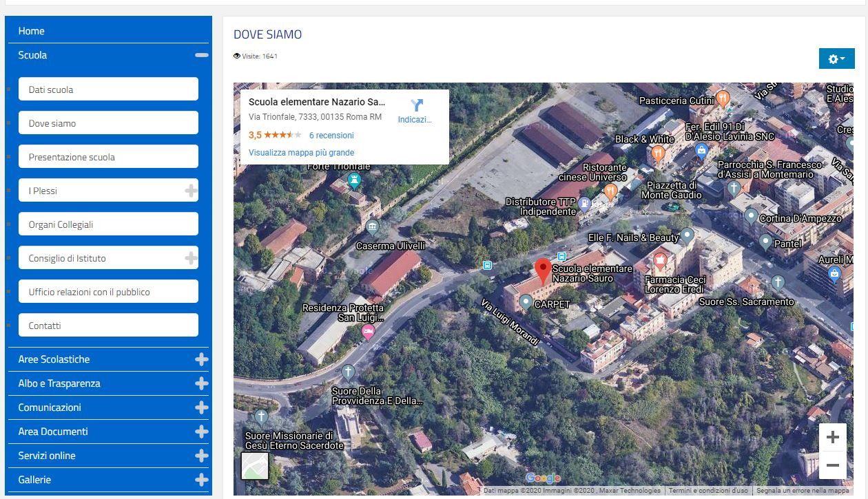Screen dimensions: 868x499
Task: Expand the Albo e Trasparenza menu
Action: click(201, 383)
